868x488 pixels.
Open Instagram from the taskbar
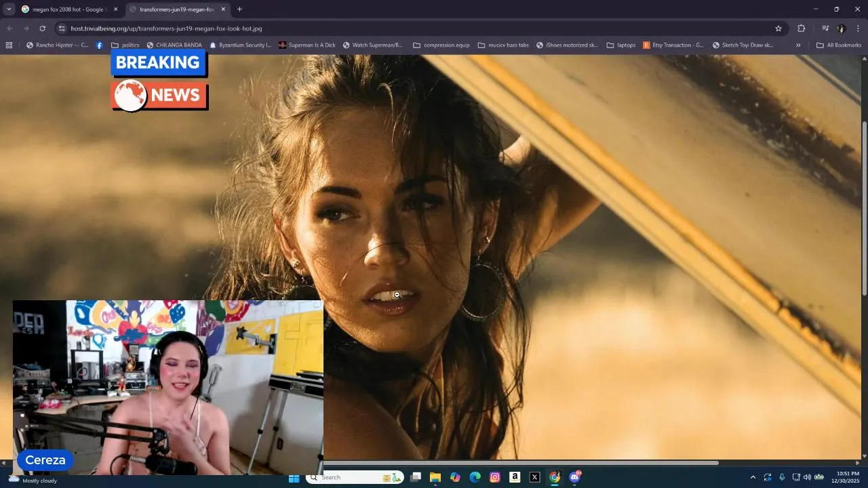[x=495, y=478]
